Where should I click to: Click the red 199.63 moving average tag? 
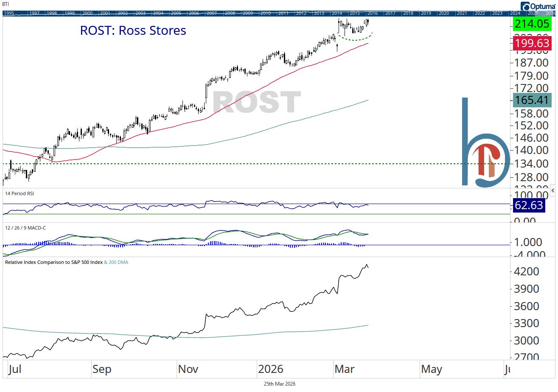pyautogui.click(x=532, y=43)
